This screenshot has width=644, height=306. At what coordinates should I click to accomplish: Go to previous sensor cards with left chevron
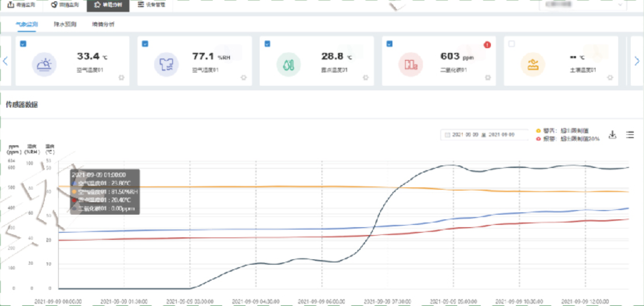pos(6,61)
